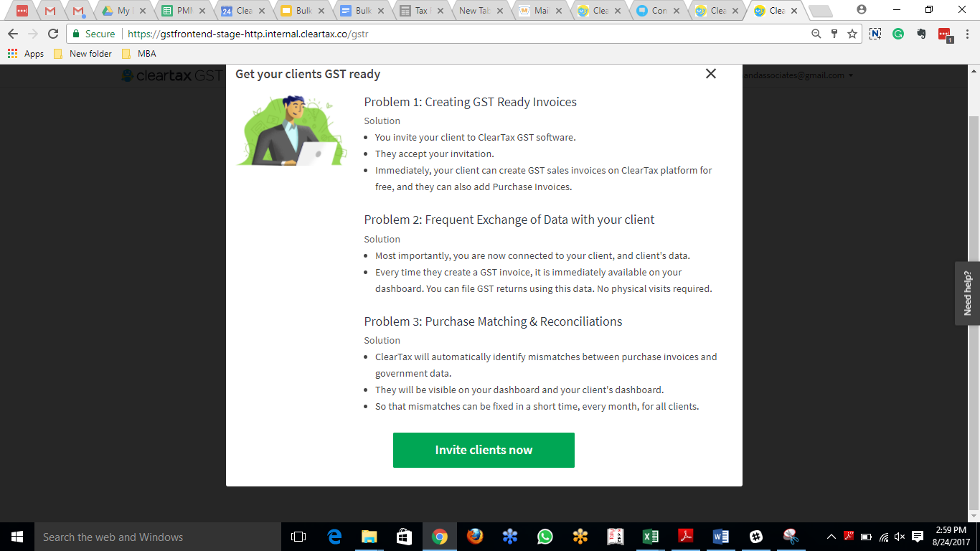Open the Need help? side tab
Screen dimensions: 980x551
tap(967, 293)
